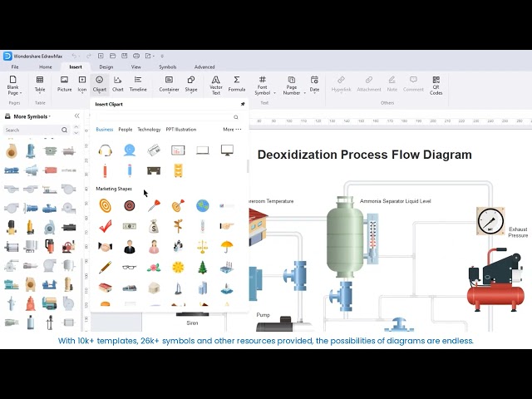Switch to the View tab
The width and height of the screenshot is (532, 399).
[136, 66]
